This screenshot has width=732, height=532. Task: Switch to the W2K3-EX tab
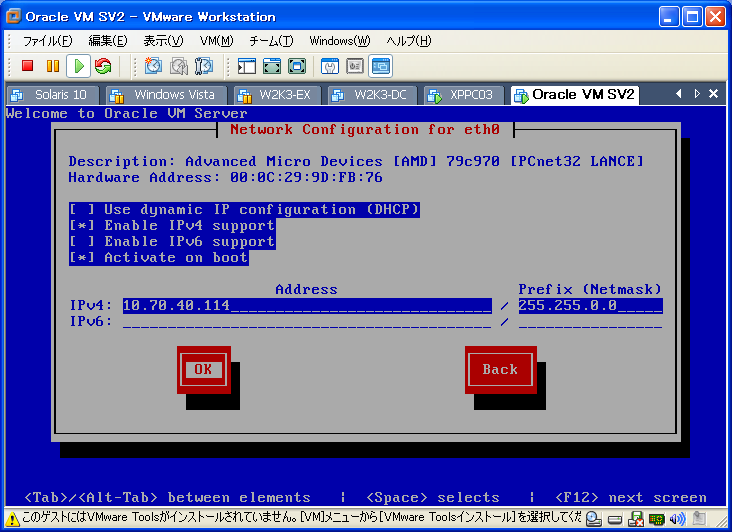pos(277,95)
